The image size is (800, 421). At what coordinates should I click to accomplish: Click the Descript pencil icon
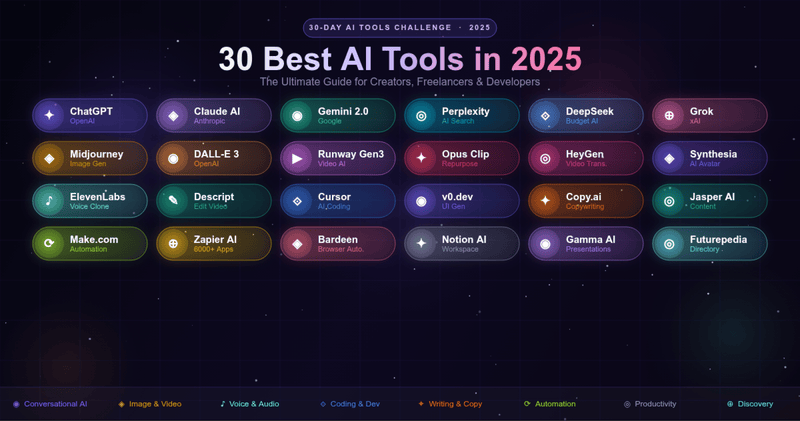[x=173, y=201]
